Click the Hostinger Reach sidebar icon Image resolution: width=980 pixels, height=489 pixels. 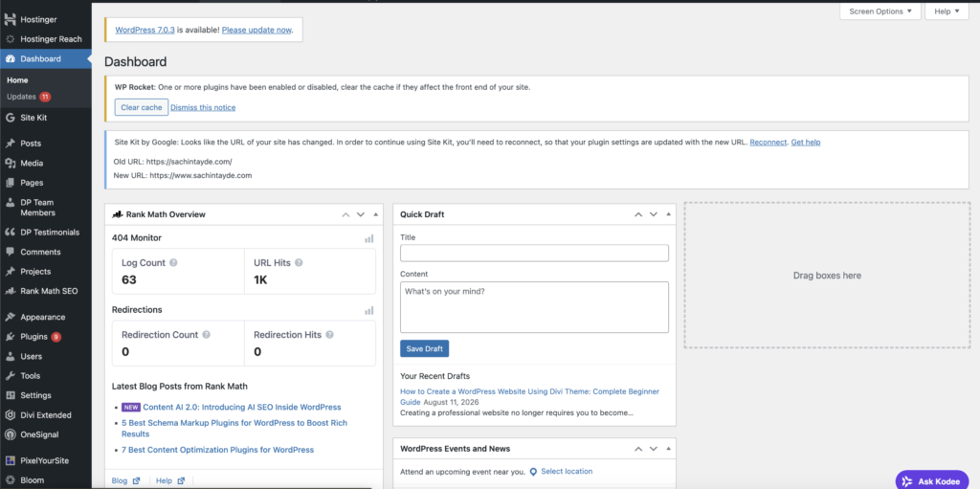coord(10,39)
